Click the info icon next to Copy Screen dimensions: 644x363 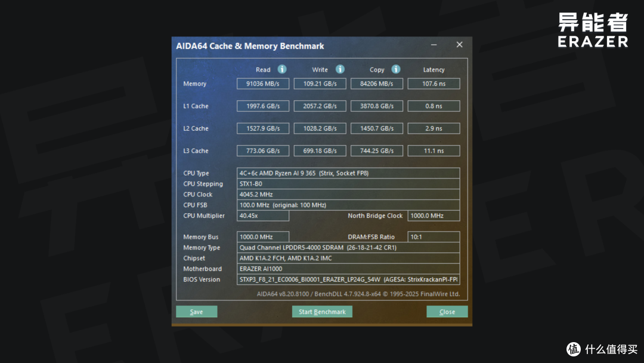point(396,69)
